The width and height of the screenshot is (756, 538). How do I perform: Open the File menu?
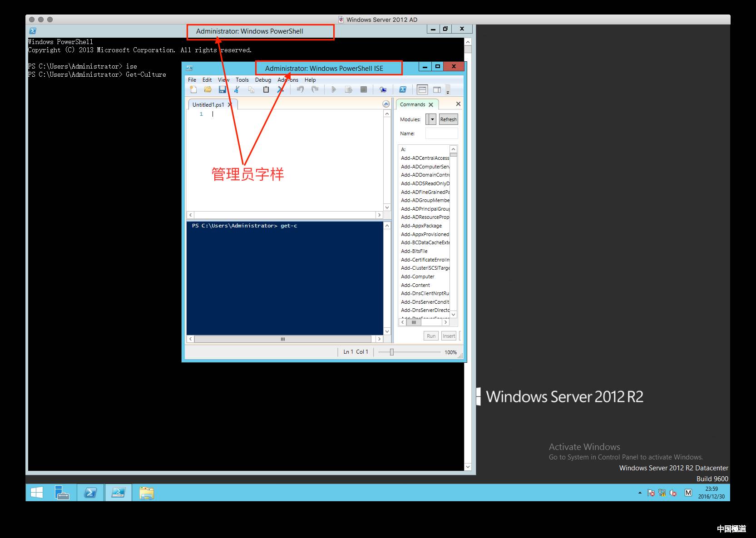tap(192, 80)
